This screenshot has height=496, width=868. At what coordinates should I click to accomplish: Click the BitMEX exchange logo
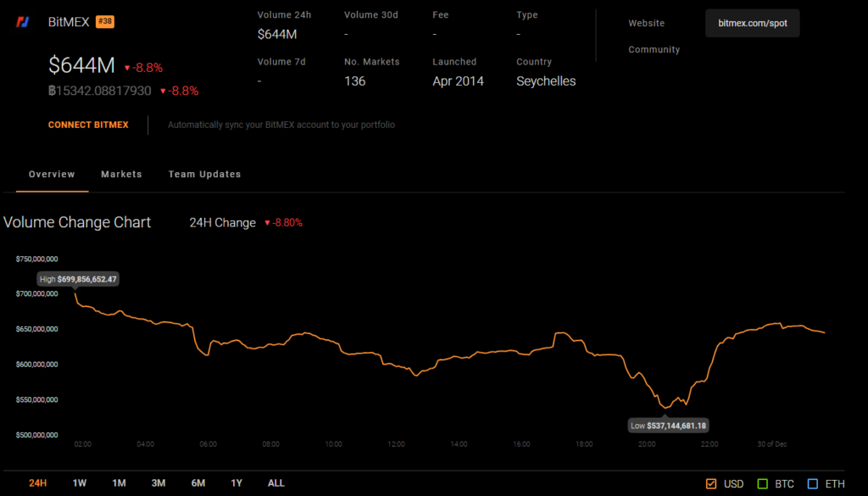tap(24, 21)
